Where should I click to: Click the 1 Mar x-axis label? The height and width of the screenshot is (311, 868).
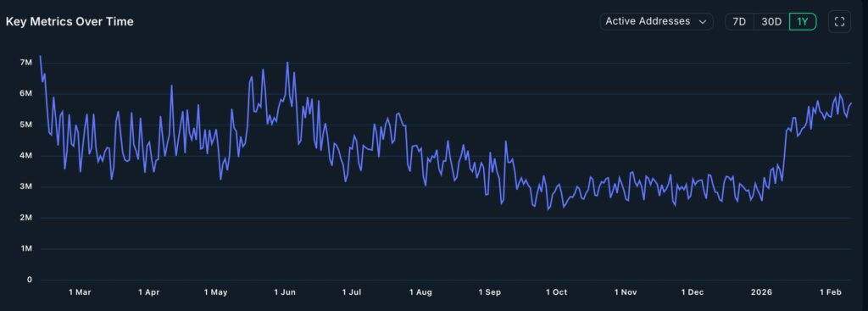[x=80, y=292]
